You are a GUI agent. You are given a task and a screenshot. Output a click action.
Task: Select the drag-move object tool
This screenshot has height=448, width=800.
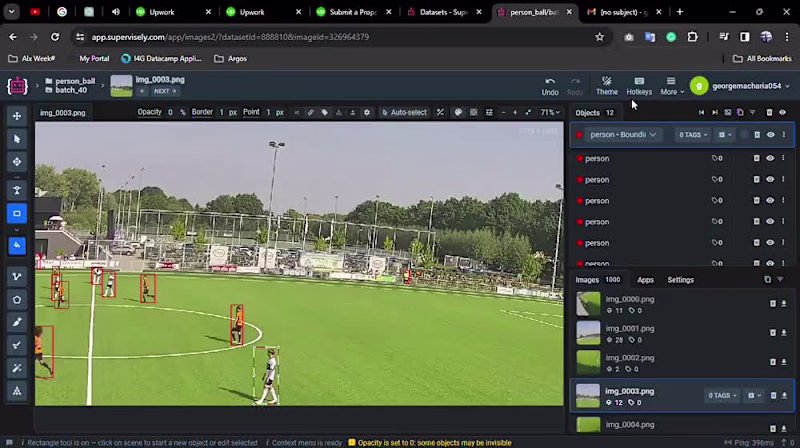click(x=17, y=162)
